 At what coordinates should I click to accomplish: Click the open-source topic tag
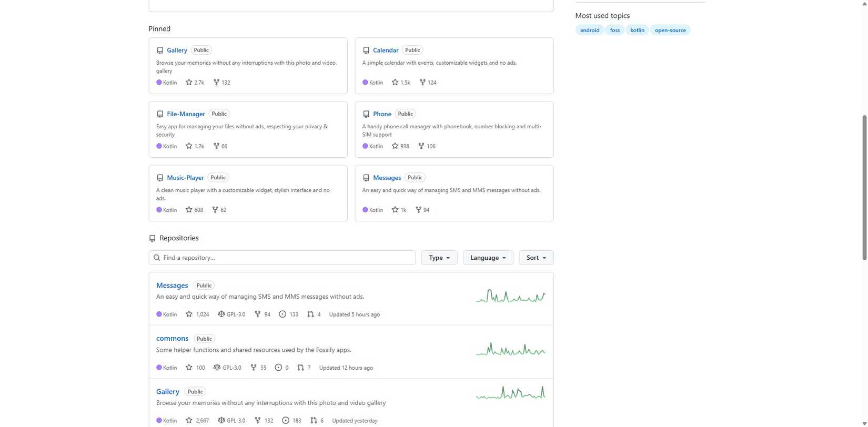pyautogui.click(x=670, y=30)
